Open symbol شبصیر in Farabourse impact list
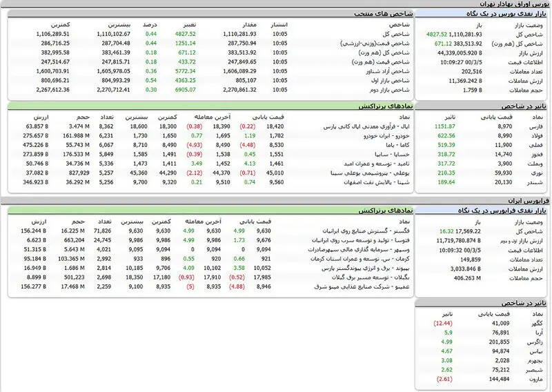 click(x=534, y=370)
